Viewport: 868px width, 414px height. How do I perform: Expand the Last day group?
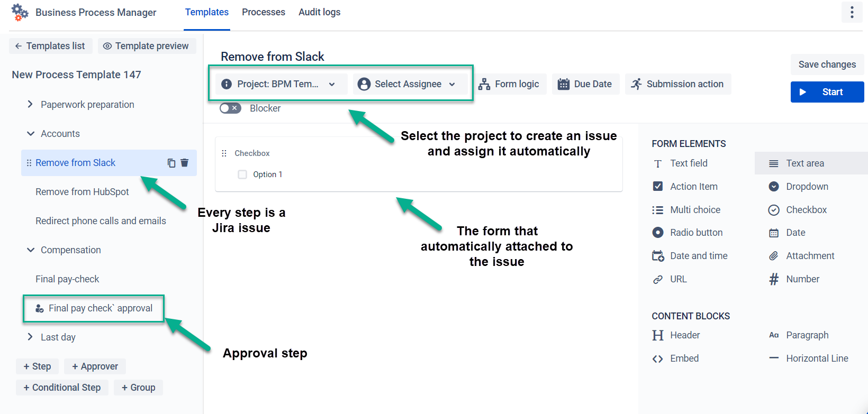[x=30, y=337]
